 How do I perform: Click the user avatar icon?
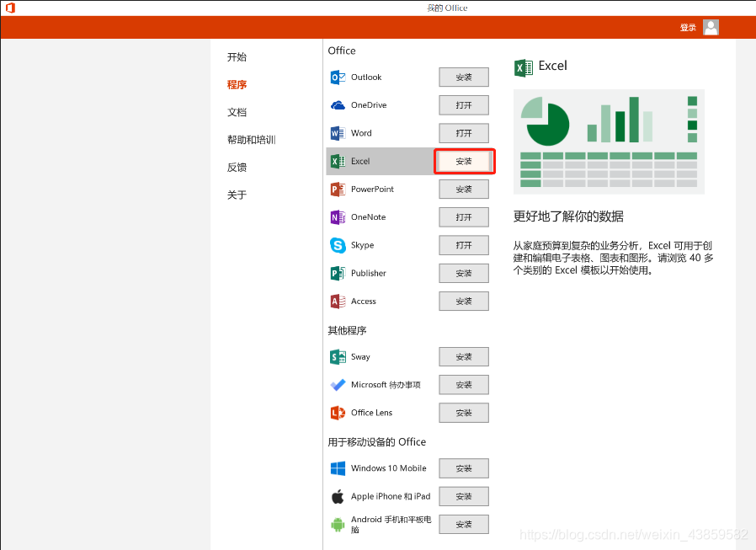point(711,28)
